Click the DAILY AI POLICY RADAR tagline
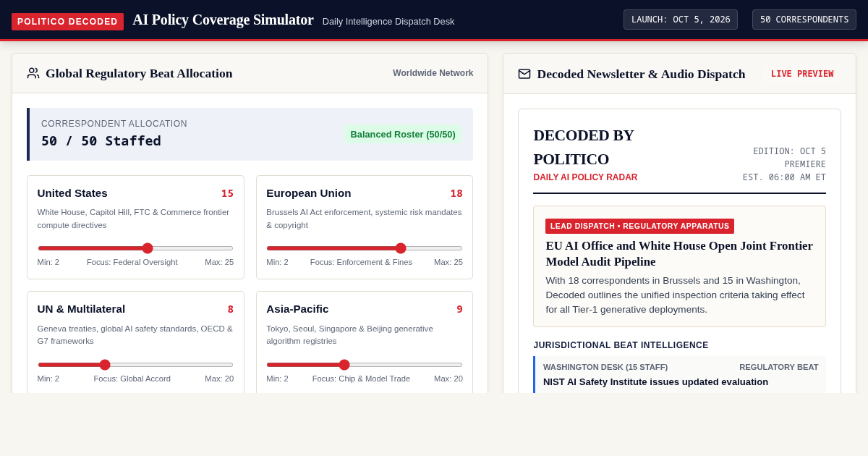Screen dimensions: 868x456 [585, 177]
